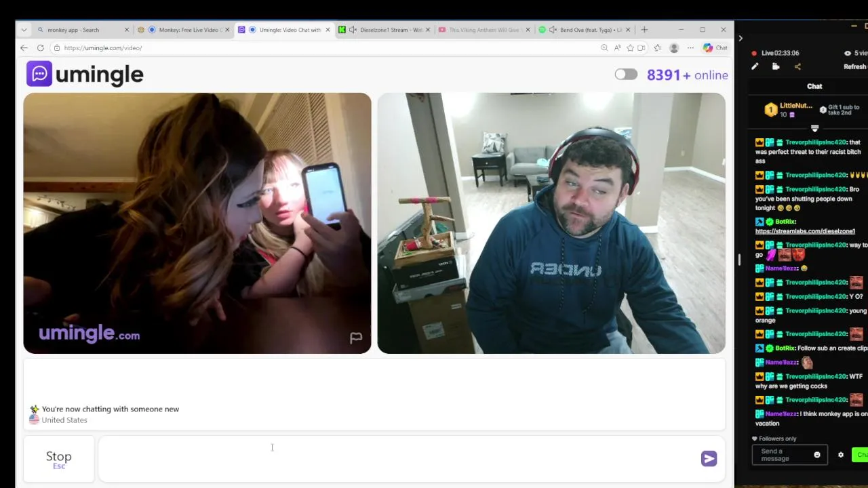
Task: Switch to Monkey Free Live Video tab
Action: point(184,30)
